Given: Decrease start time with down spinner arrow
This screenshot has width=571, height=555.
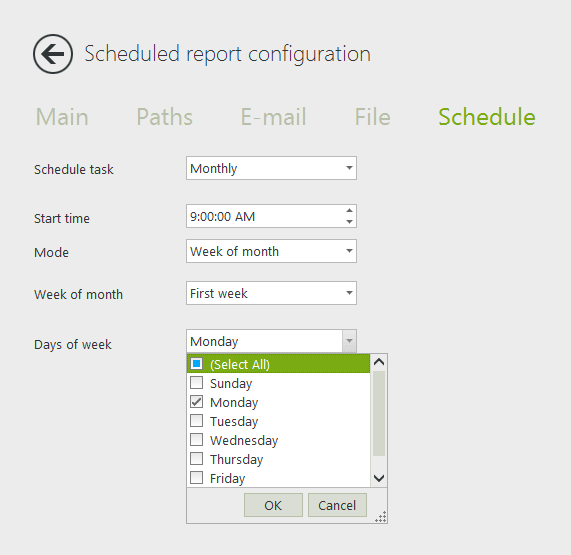Looking at the screenshot, I should pyautogui.click(x=349, y=221).
